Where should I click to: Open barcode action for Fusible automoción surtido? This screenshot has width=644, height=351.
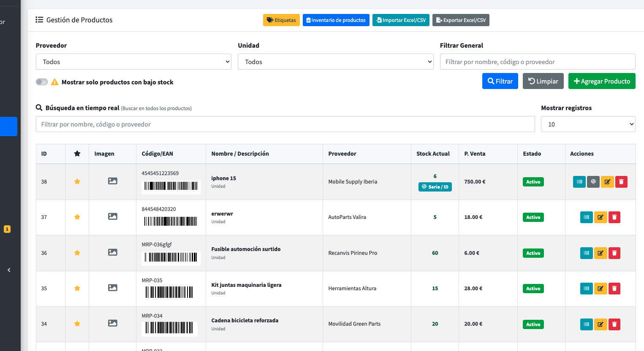pyautogui.click(x=587, y=253)
